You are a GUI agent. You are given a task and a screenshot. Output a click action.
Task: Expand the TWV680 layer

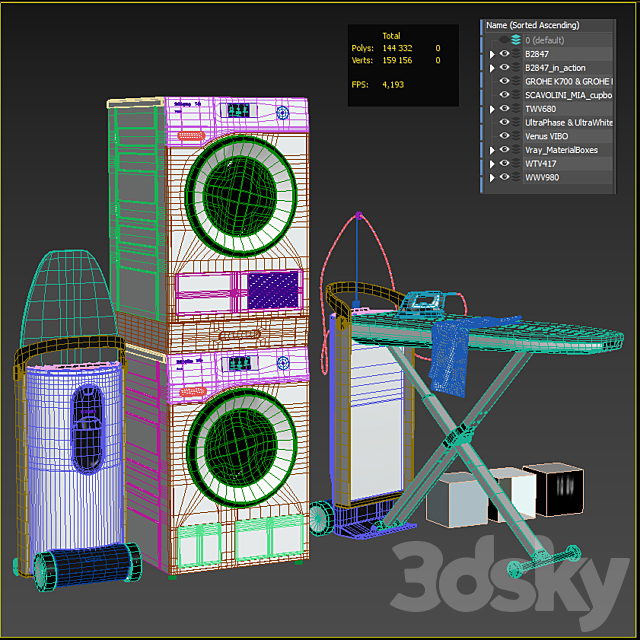pos(492,109)
